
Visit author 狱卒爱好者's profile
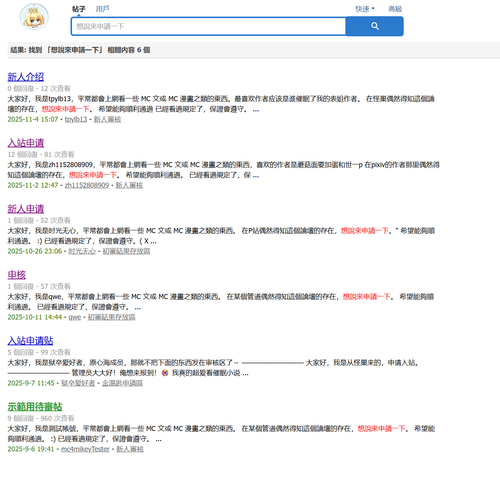point(78,383)
